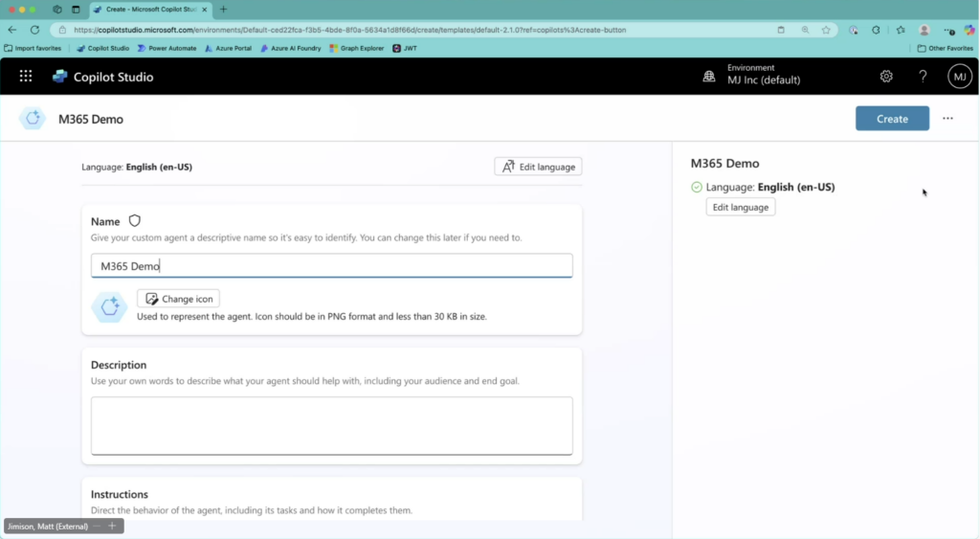Open the app launcher waffle grid

[x=26, y=77]
